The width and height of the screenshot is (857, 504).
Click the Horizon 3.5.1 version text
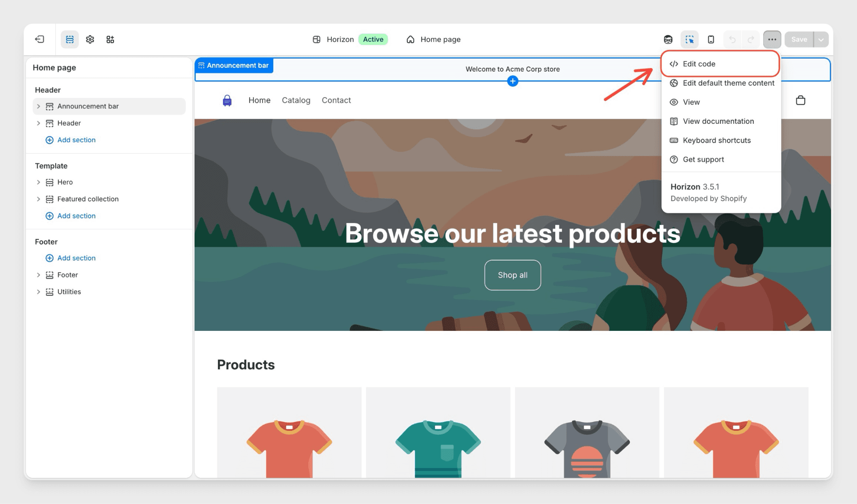[695, 187]
